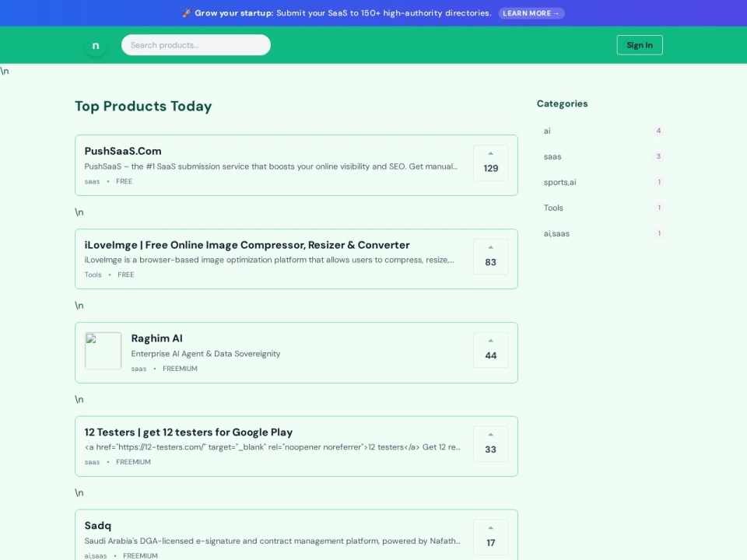
Task: Click the FREE label under PushSaaS.Com
Action: point(124,181)
